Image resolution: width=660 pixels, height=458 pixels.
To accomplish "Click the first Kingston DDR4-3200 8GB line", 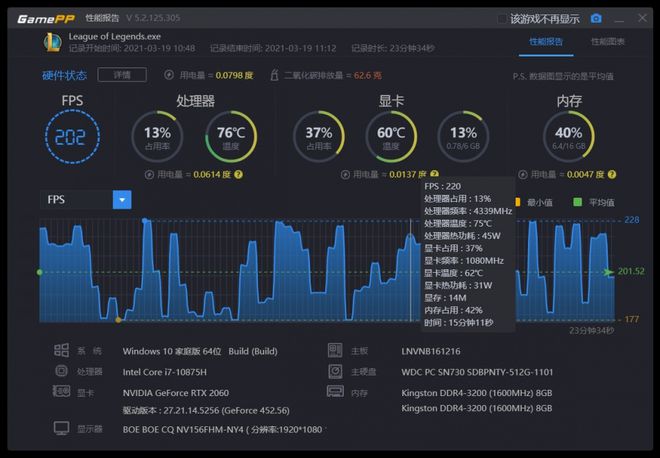I will 476,393.
